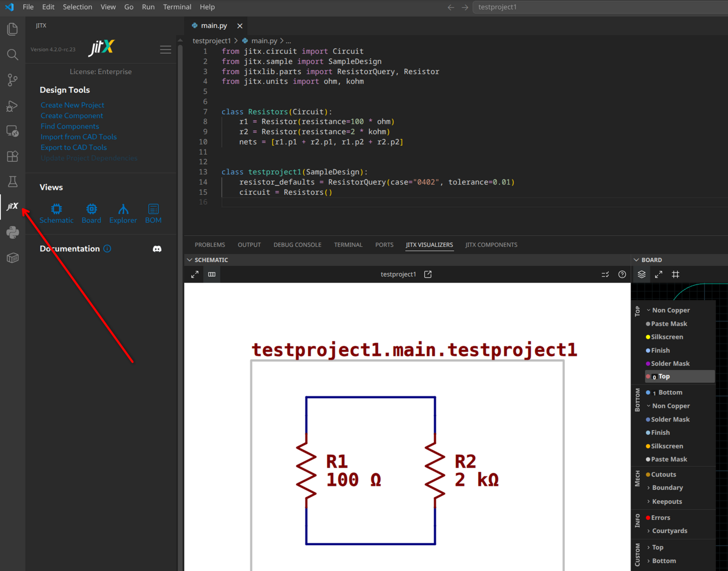The width and height of the screenshot is (728, 571).
Task: Click the schematic checklist options icon
Action: 605,274
